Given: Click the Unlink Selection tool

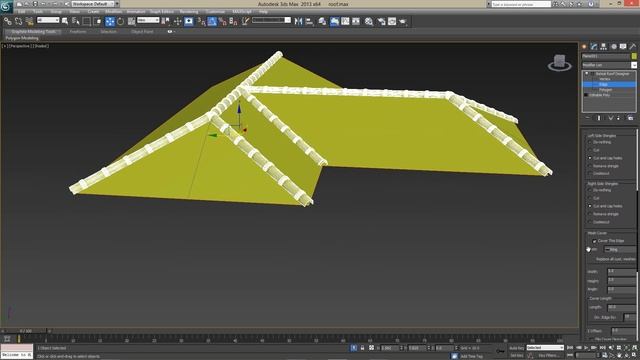Looking at the screenshot, I should coord(18,21).
